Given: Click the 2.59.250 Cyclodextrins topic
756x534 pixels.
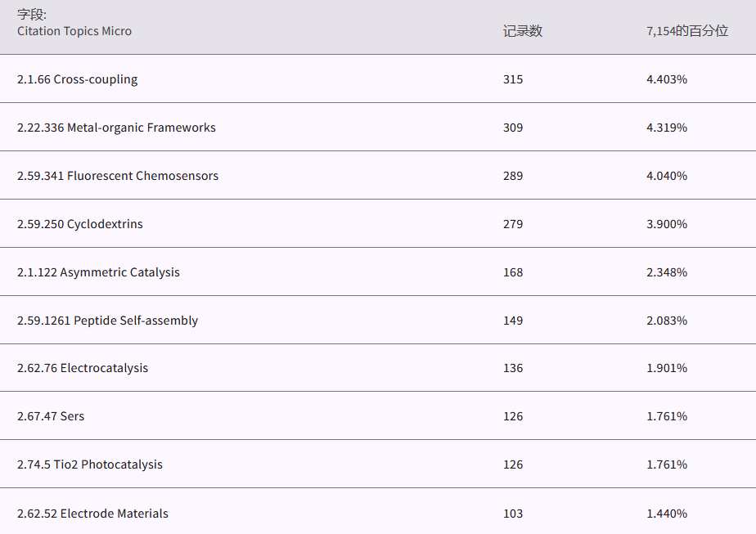Looking at the screenshot, I should (x=79, y=224).
